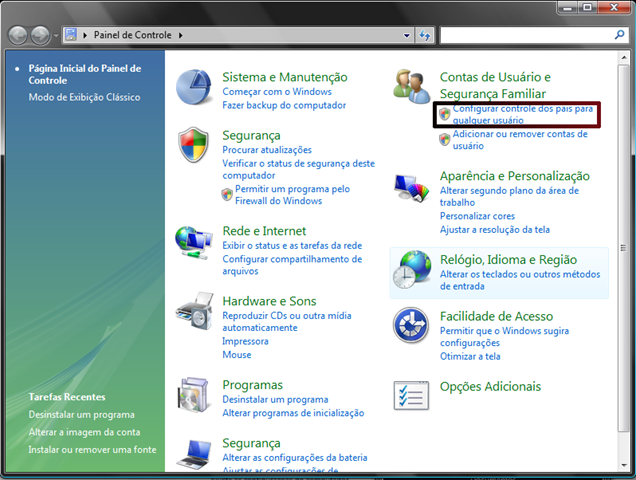Click inside the search input field

526,35
